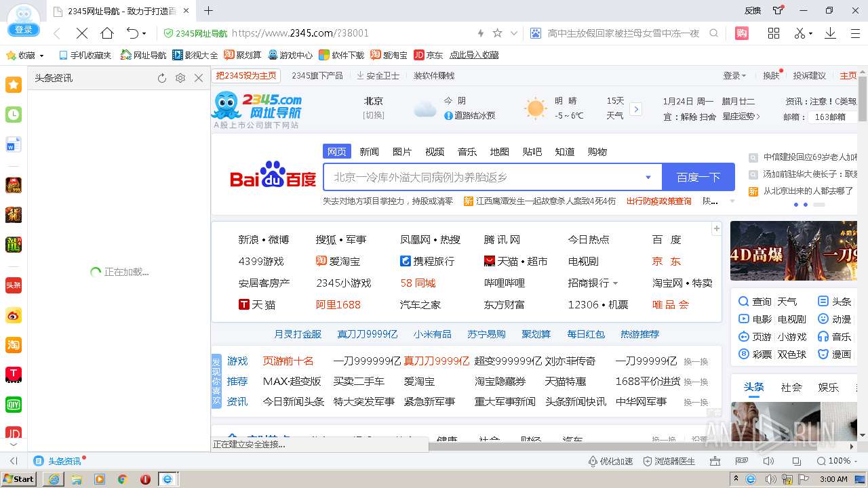
Task: Open 头条资讯 panel settings gear
Action: (180, 78)
